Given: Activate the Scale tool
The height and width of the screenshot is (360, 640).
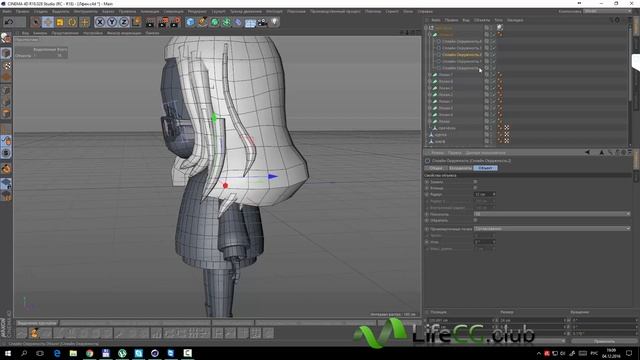Looking at the screenshot, I should tap(60, 22).
